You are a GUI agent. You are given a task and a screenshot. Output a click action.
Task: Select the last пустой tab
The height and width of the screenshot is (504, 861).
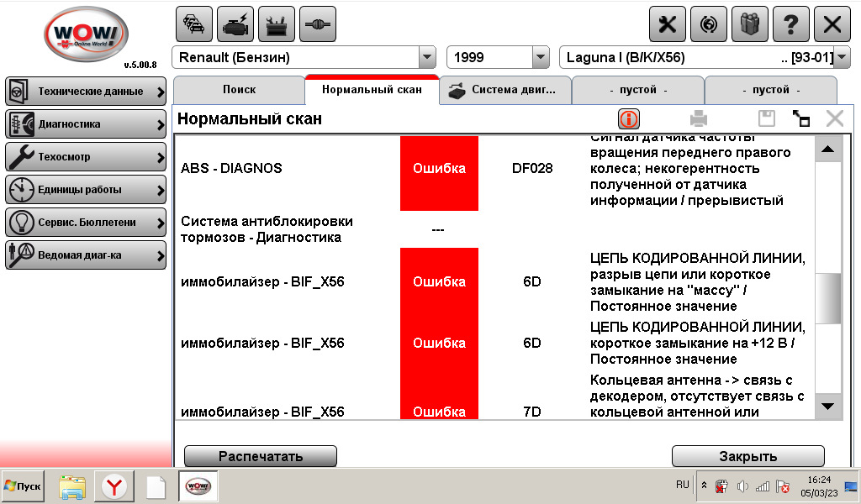(x=771, y=89)
